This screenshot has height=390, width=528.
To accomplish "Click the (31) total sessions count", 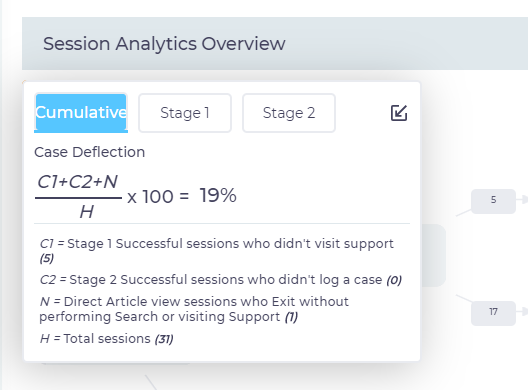I will pos(164,339).
